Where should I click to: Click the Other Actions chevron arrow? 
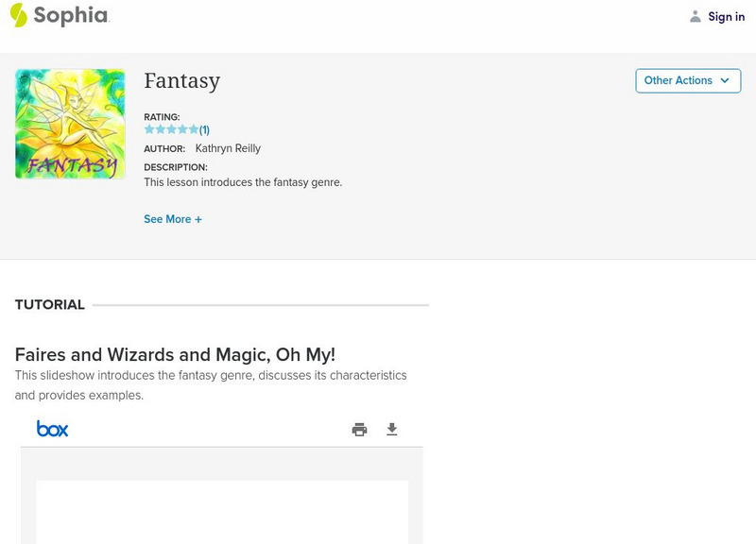[725, 81]
